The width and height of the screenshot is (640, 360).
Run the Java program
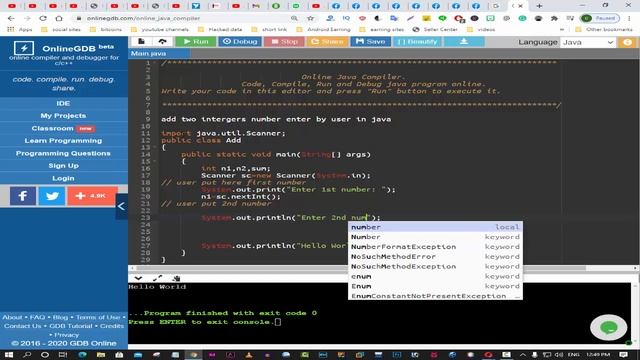[x=196, y=42]
